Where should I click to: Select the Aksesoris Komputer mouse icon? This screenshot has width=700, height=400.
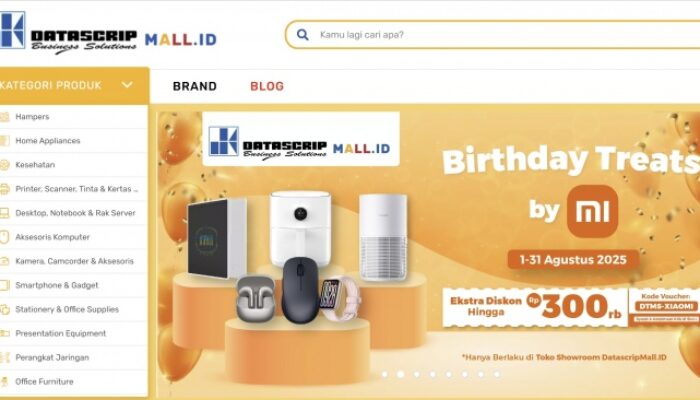click(x=4, y=237)
